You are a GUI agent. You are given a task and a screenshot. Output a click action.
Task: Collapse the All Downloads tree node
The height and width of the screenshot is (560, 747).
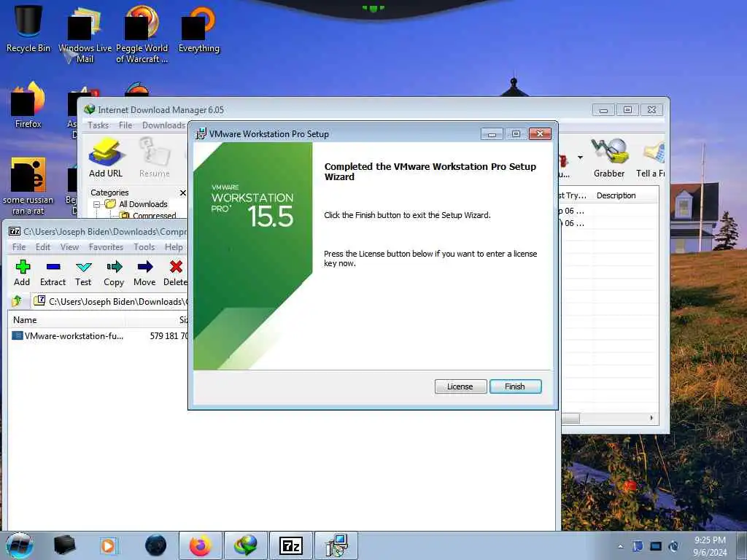click(97, 204)
